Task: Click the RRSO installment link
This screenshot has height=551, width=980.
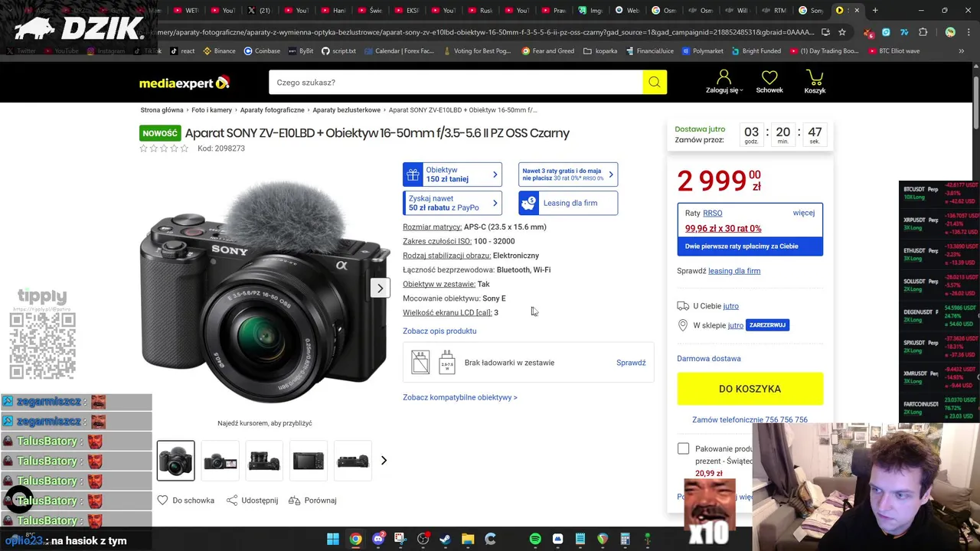Action: point(712,213)
